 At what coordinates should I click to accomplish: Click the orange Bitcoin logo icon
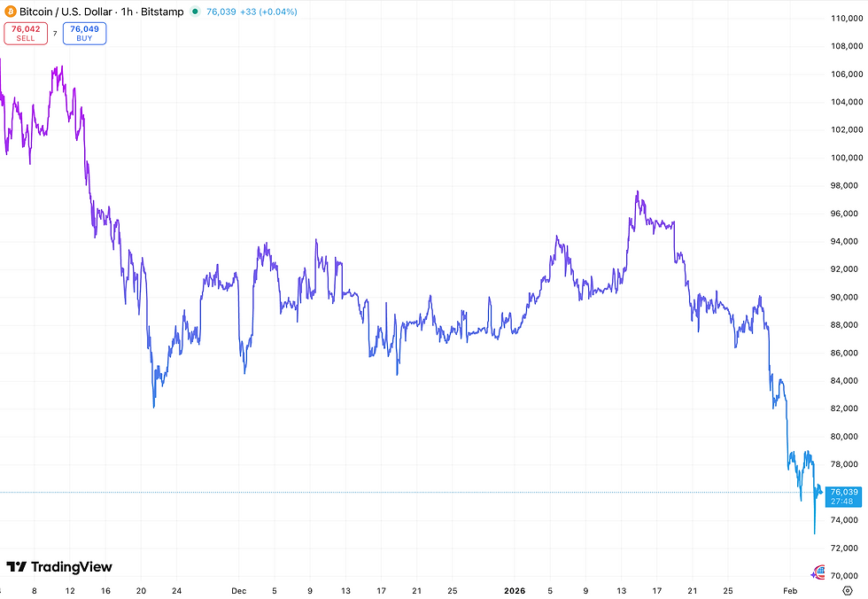pyautogui.click(x=10, y=11)
